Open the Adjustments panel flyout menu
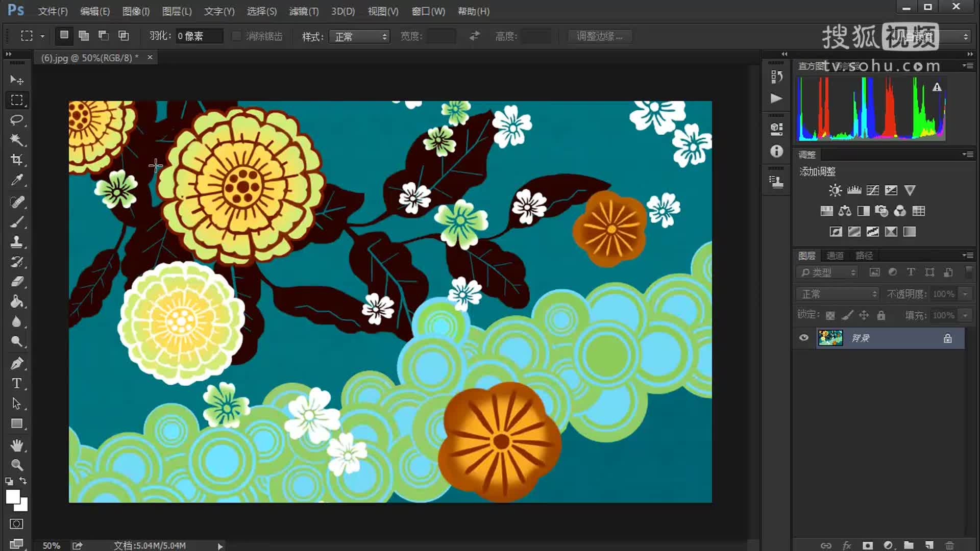980x551 pixels. tap(967, 154)
